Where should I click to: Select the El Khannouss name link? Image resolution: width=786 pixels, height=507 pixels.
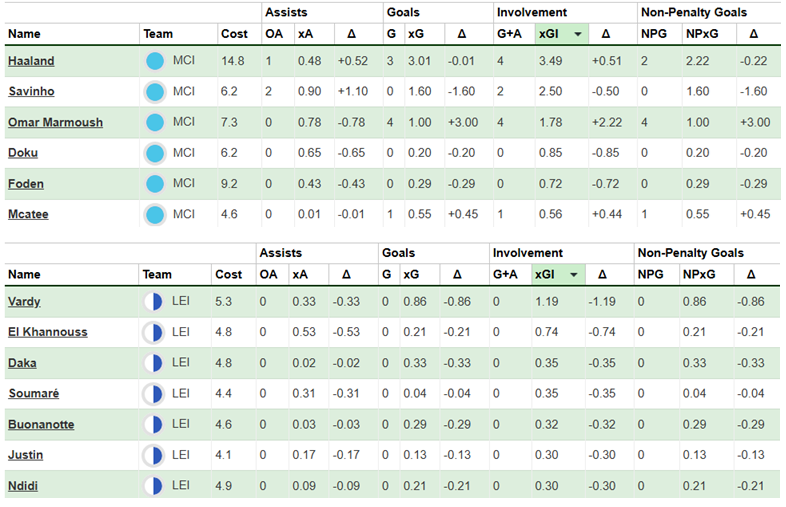[x=47, y=332]
